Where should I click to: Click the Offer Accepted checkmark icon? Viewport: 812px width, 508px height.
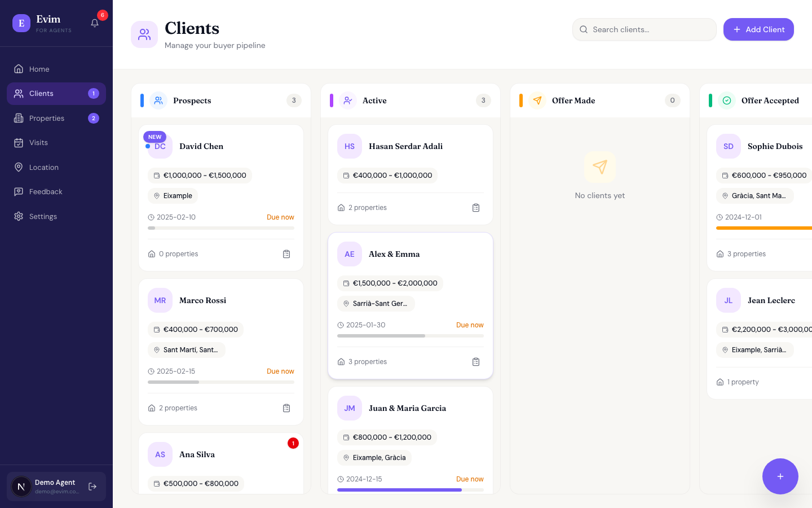tap(727, 100)
